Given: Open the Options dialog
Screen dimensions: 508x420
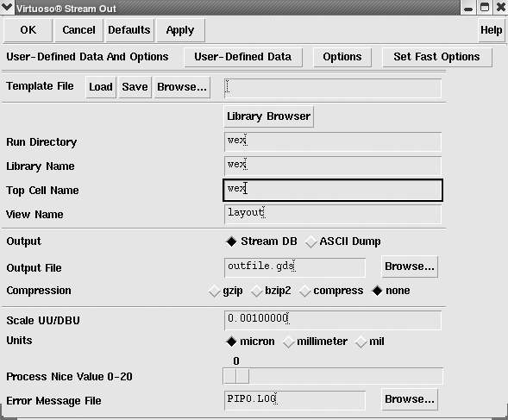Looking at the screenshot, I should [x=342, y=57].
